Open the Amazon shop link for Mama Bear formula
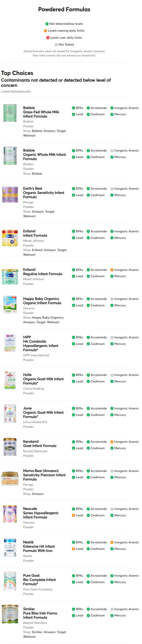Viewport: 142px width, 644px height. point(38,494)
